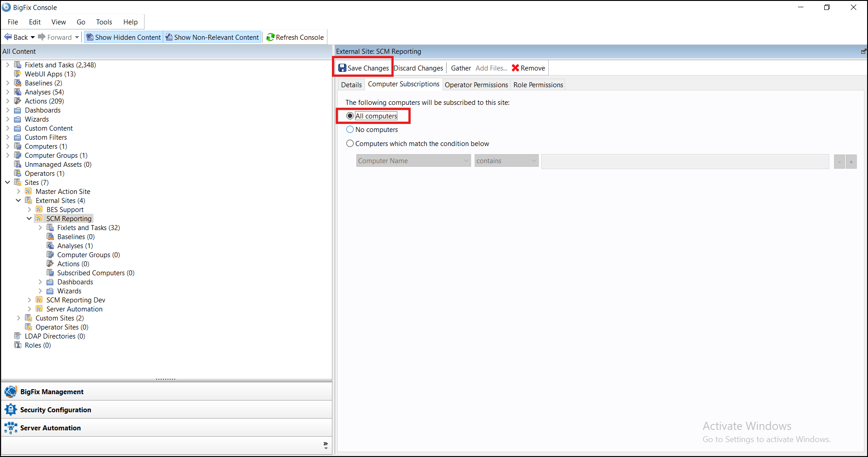868x457 pixels.
Task: Click the Subscribed Computers (0) icon
Action: click(50, 273)
